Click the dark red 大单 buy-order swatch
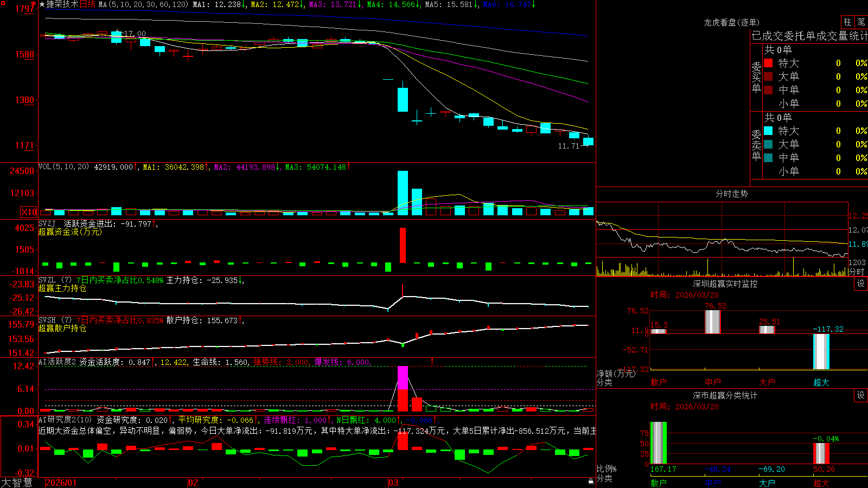 [768, 76]
